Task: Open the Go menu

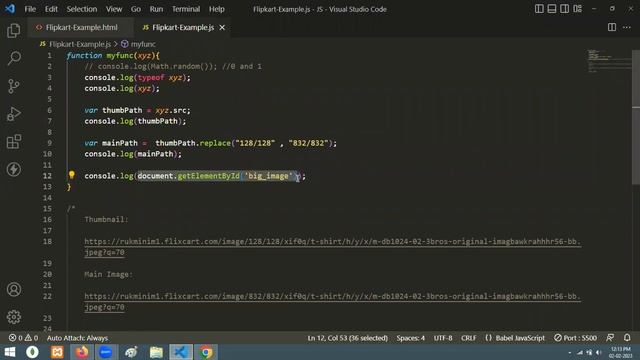Action: tap(136, 9)
